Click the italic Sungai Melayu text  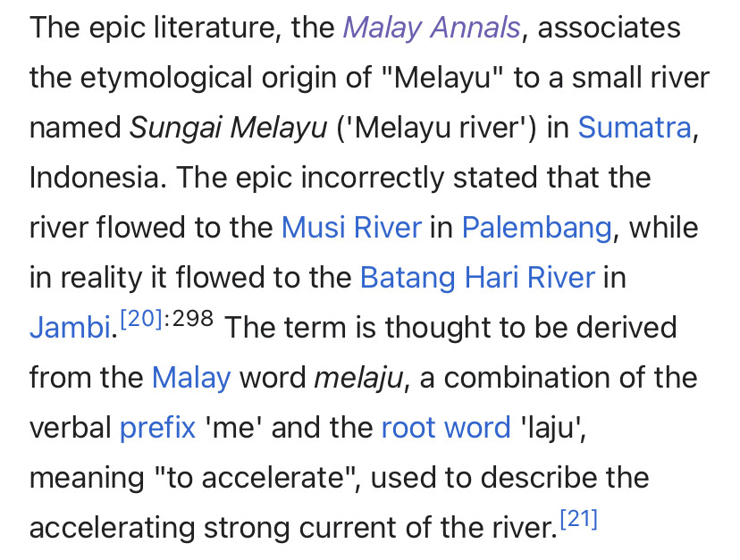click(228, 128)
